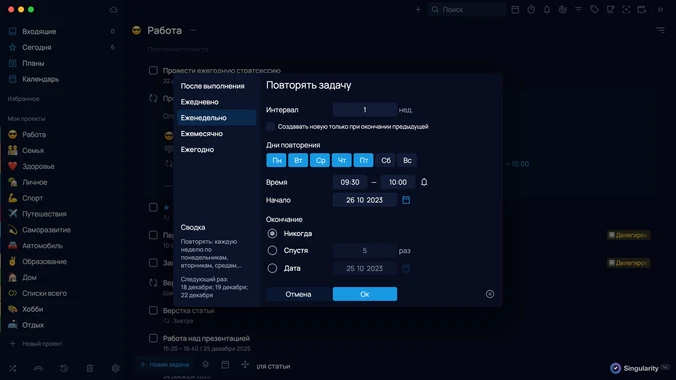Expand the toolbar overflow chevrons
The image size is (676, 380).
click(x=660, y=9)
